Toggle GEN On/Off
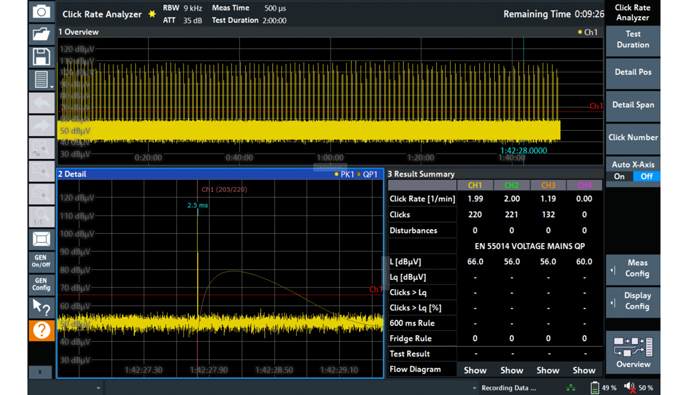 (x=41, y=261)
